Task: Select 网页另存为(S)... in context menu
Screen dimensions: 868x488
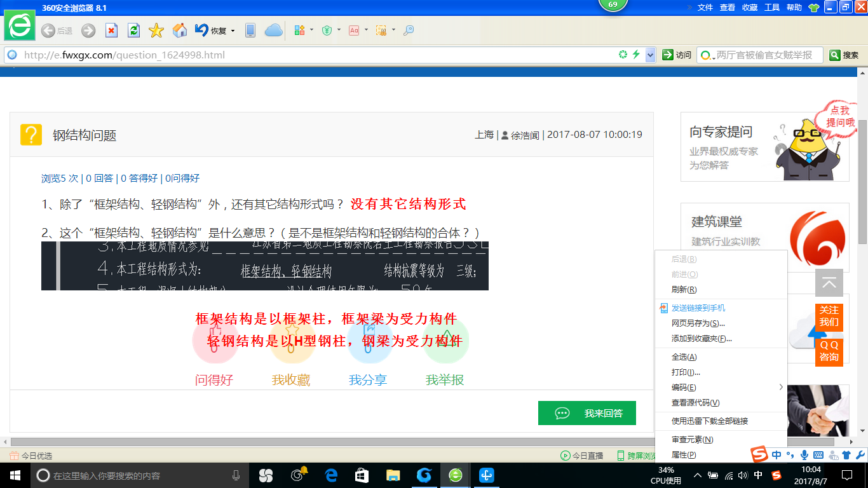Action: tap(721, 323)
